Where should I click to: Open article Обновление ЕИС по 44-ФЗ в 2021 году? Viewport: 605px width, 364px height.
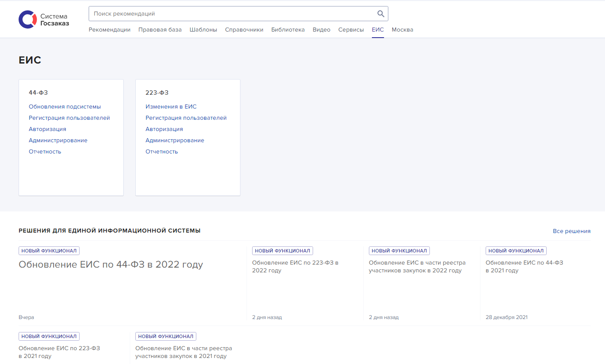pos(524,267)
